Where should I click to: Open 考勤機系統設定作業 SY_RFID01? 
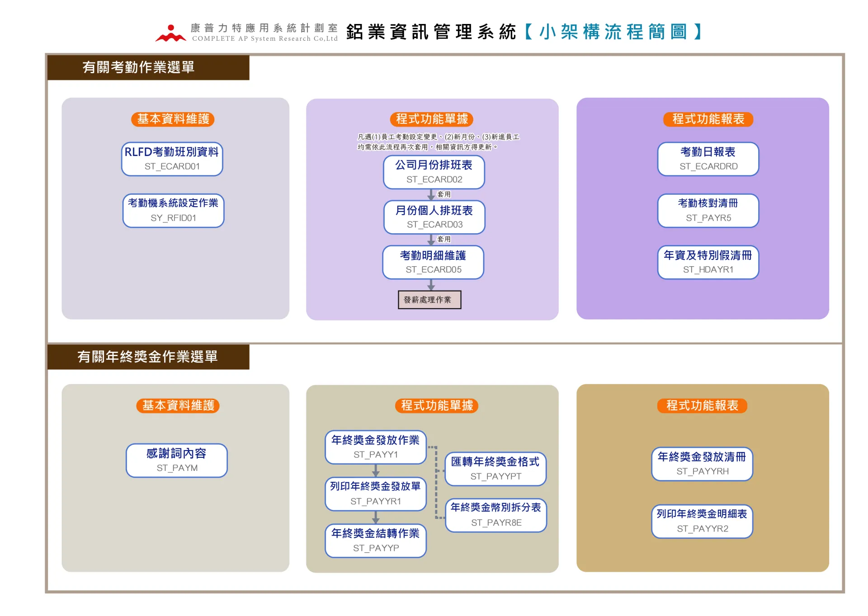coord(173,211)
